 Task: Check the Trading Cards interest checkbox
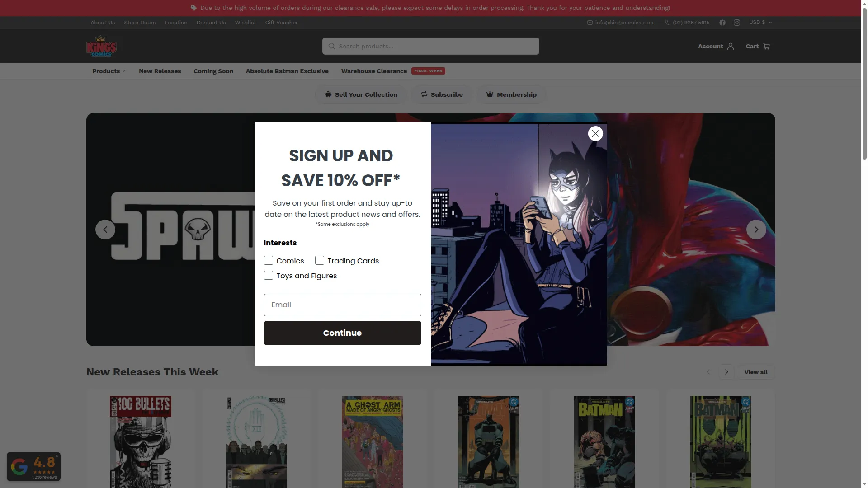coord(320,261)
